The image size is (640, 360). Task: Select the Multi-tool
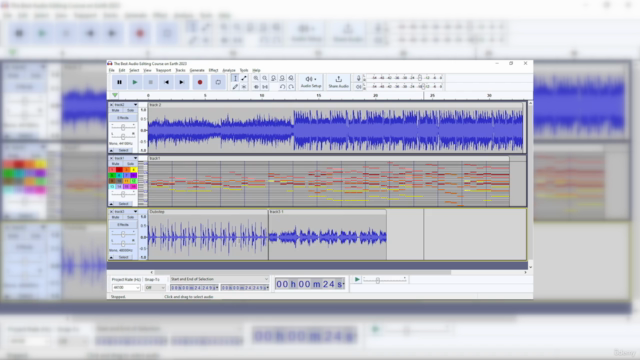coord(244,87)
